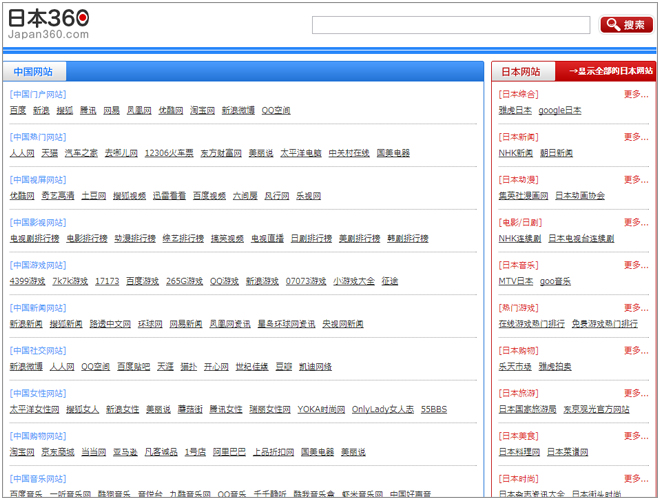Open the 百度贴吧 link
Image resolution: width=660 pixels, height=500 pixels.
click(133, 367)
